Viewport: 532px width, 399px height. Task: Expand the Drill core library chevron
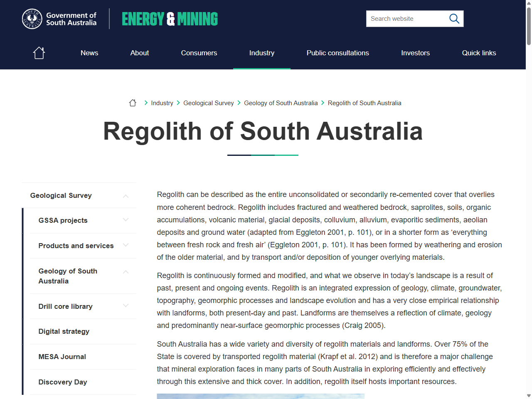[x=126, y=305]
